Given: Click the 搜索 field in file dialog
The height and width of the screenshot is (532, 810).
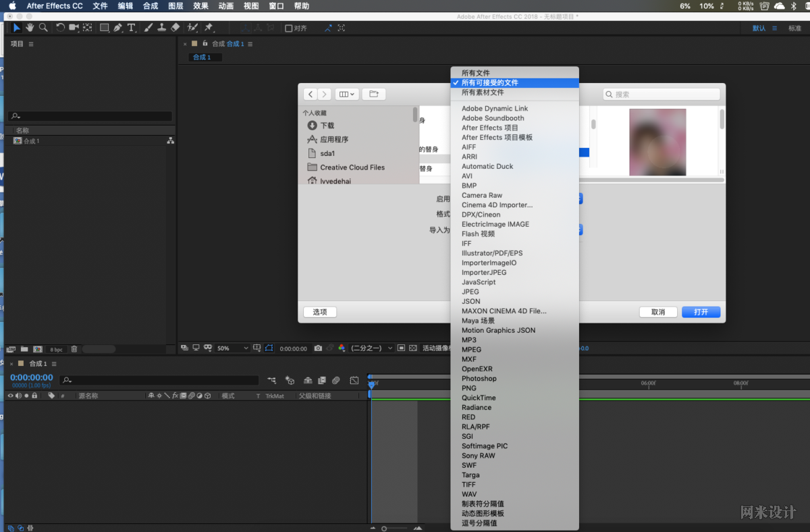Looking at the screenshot, I should [661, 95].
